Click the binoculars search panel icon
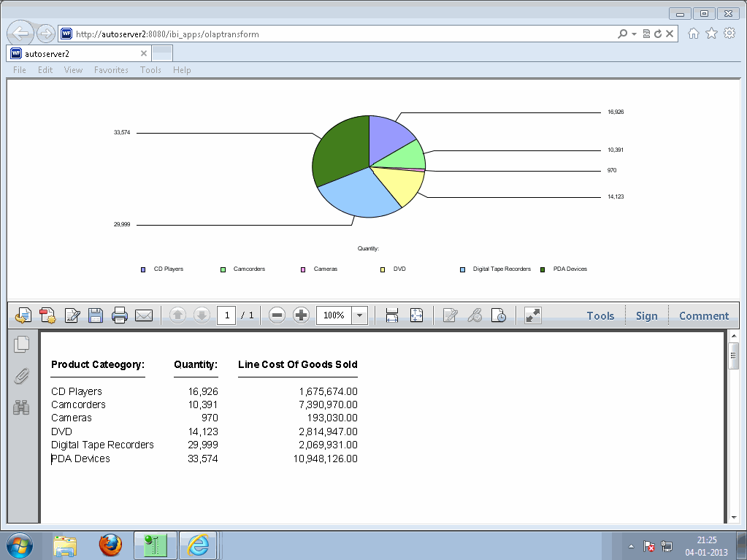The image size is (747, 560). pyautogui.click(x=21, y=407)
